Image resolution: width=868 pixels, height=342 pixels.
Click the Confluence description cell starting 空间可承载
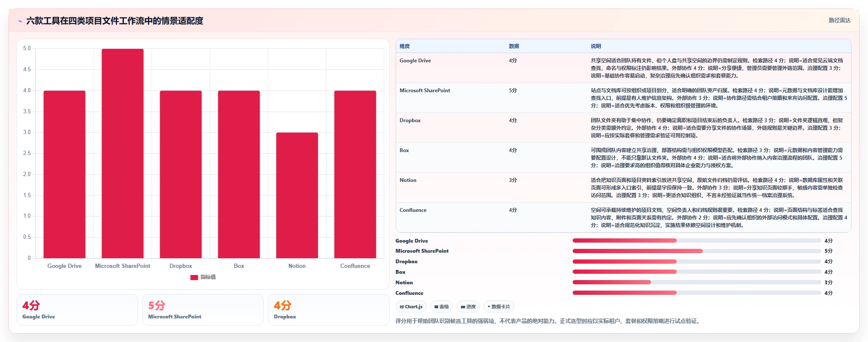click(x=719, y=218)
